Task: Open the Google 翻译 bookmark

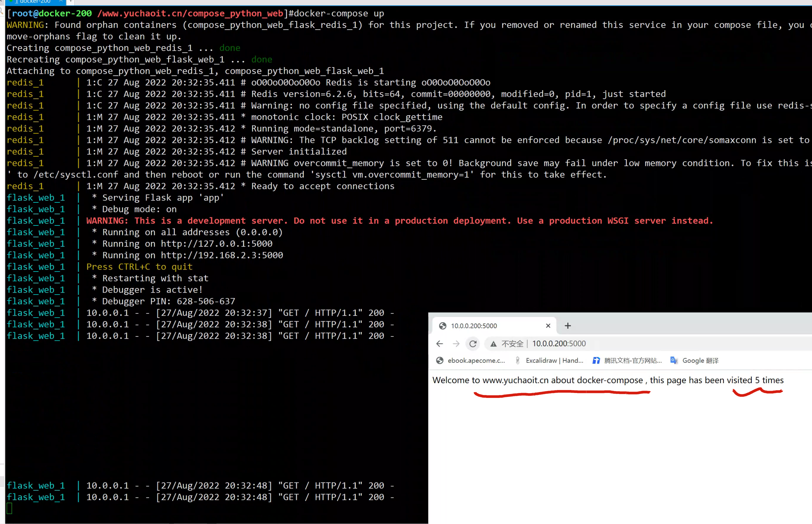Action: pyautogui.click(x=700, y=360)
